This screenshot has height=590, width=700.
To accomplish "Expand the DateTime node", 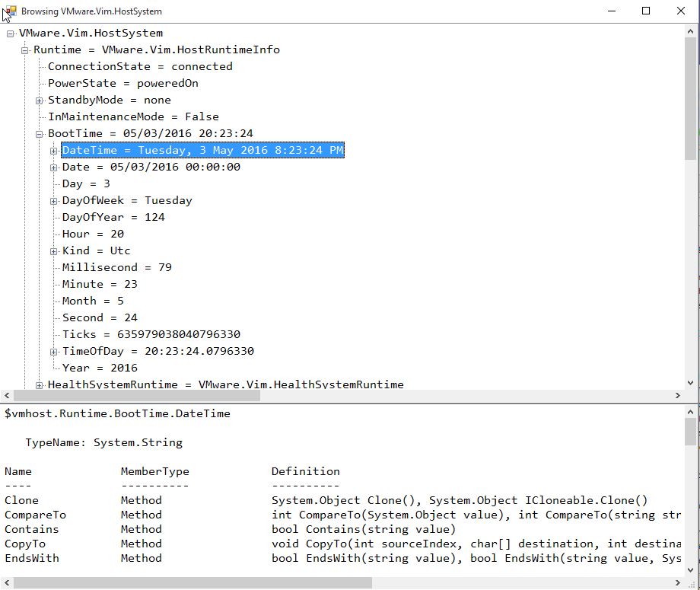I will (53, 151).
